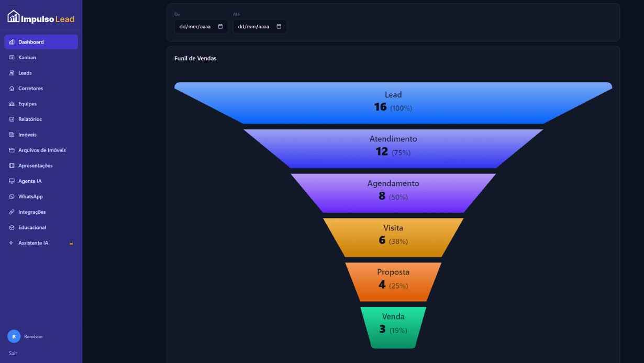
Task: Focus the Até end date input
Action: point(260,27)
